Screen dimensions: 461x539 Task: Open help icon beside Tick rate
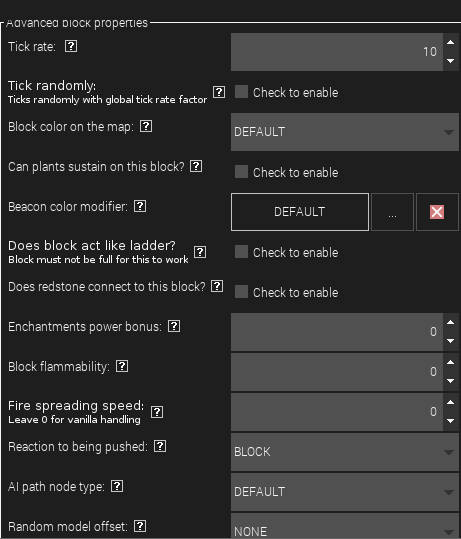point(71,46)
